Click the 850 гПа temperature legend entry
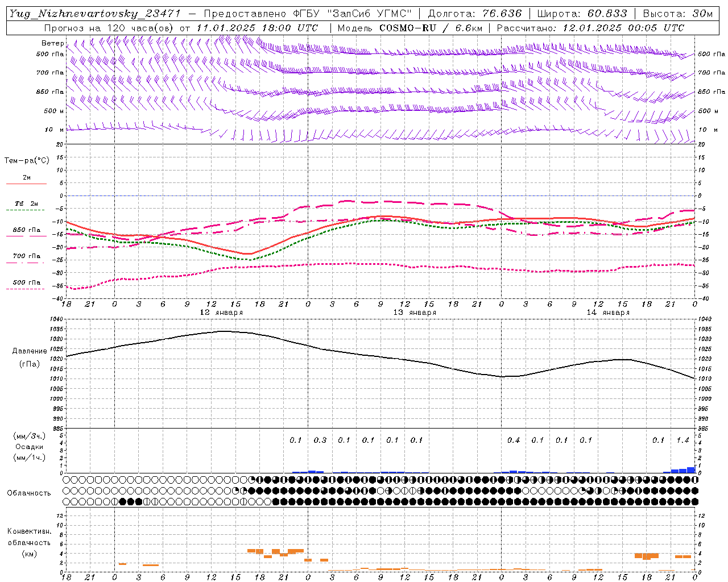 point(27,230)
